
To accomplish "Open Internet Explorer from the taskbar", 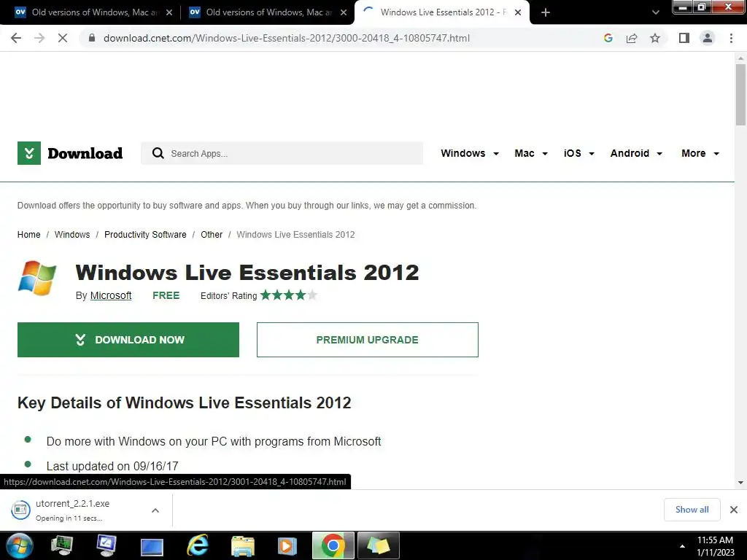I will (x=197, y=545).
